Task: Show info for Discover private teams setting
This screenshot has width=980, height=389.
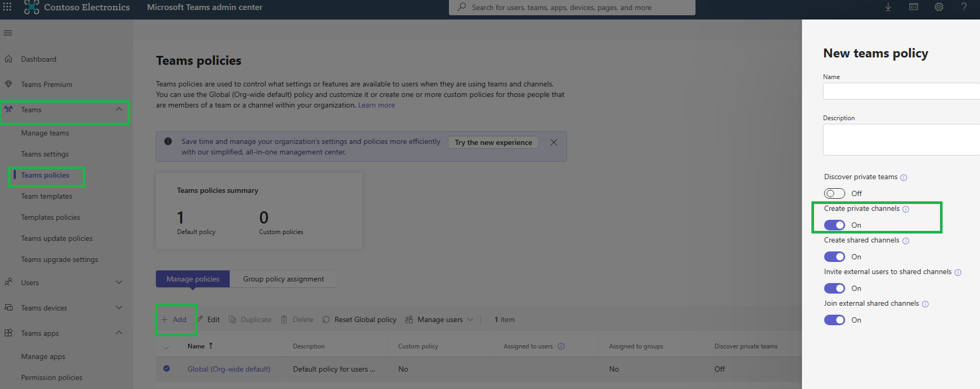Action: pyautogui.click(x=904, y=178)
